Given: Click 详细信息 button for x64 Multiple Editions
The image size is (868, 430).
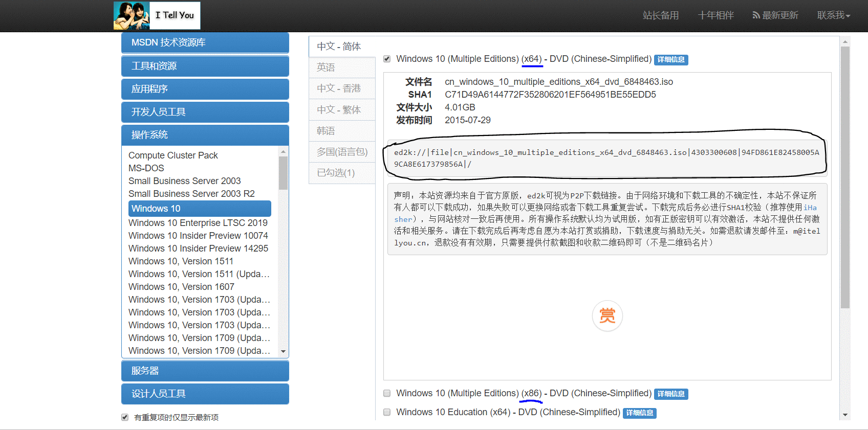Looking at the screenshot, I should point(671,60).
